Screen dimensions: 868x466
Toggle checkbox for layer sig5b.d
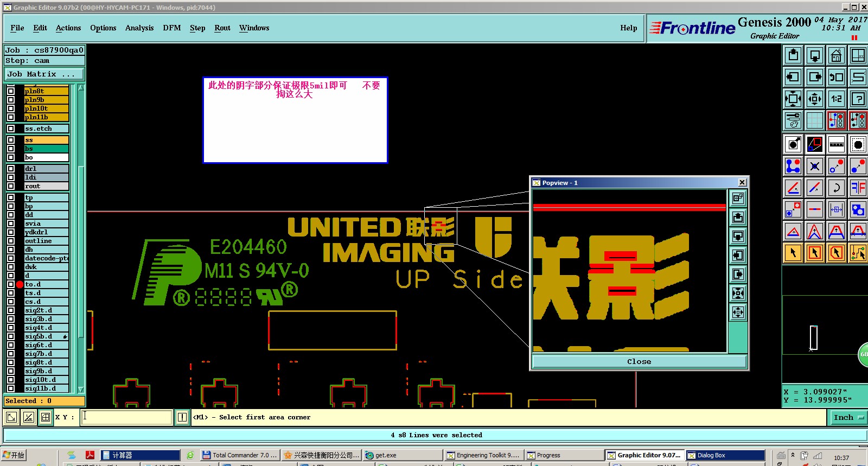click(11, 336)
